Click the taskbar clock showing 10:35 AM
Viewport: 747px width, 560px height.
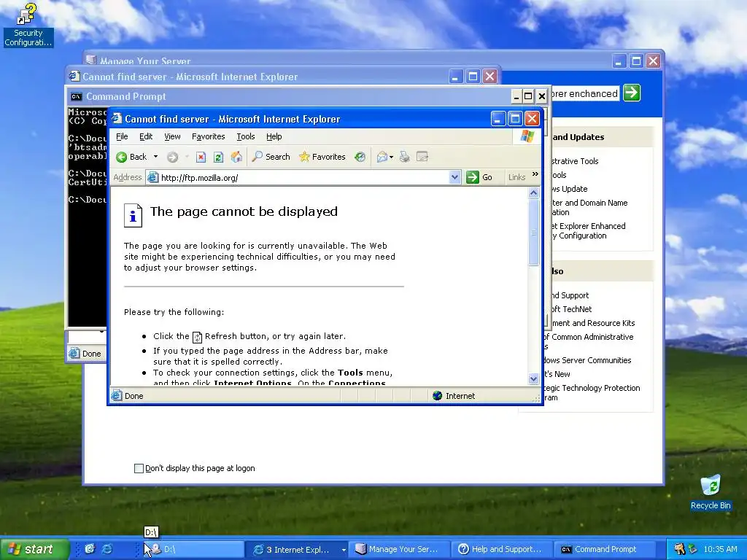[720, 549]
